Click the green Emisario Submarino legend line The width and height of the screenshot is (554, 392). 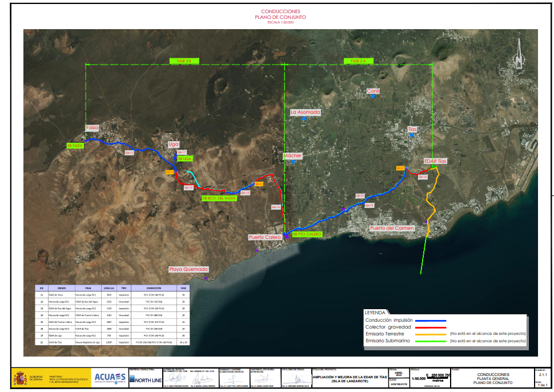[x=430, y=341]
